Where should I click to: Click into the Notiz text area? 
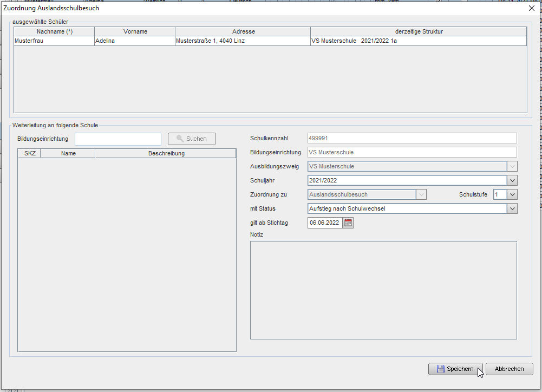point(383,290)
